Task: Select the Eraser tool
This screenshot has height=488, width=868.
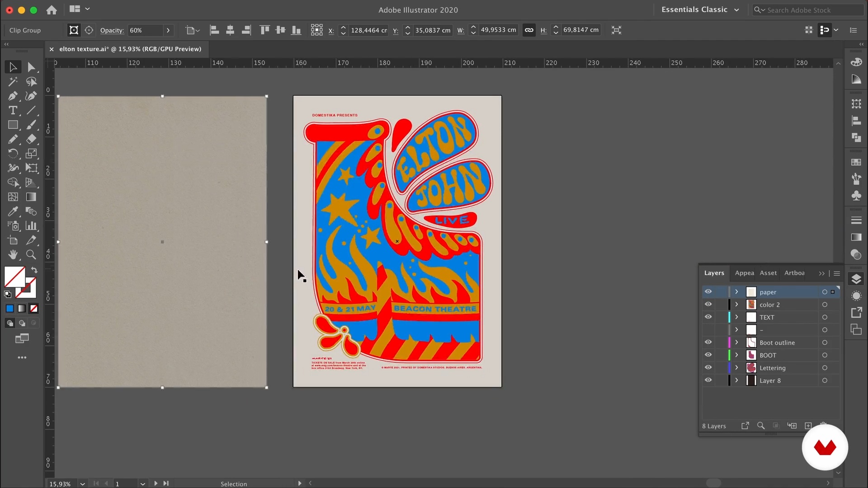Action: (31, 139)
